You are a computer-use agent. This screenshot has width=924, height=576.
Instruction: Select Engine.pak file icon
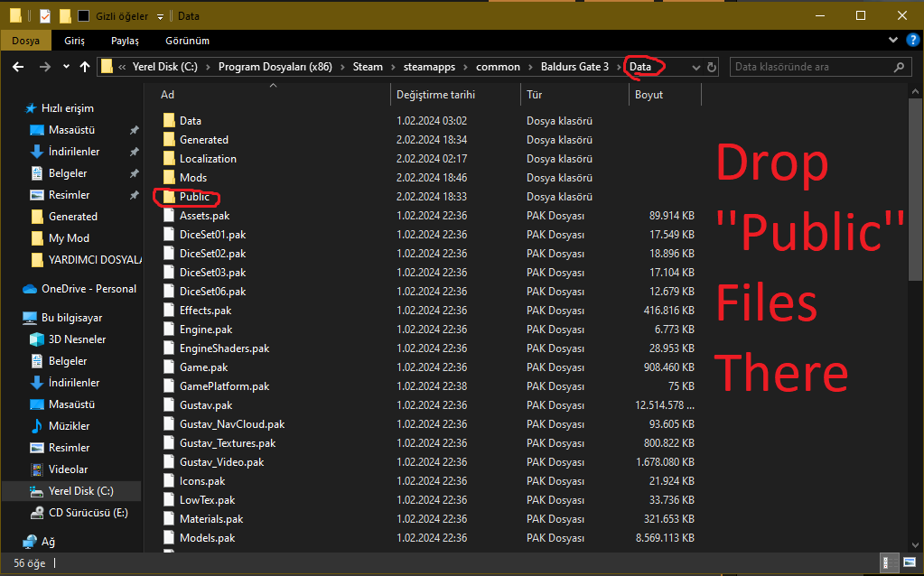point(169,330)
